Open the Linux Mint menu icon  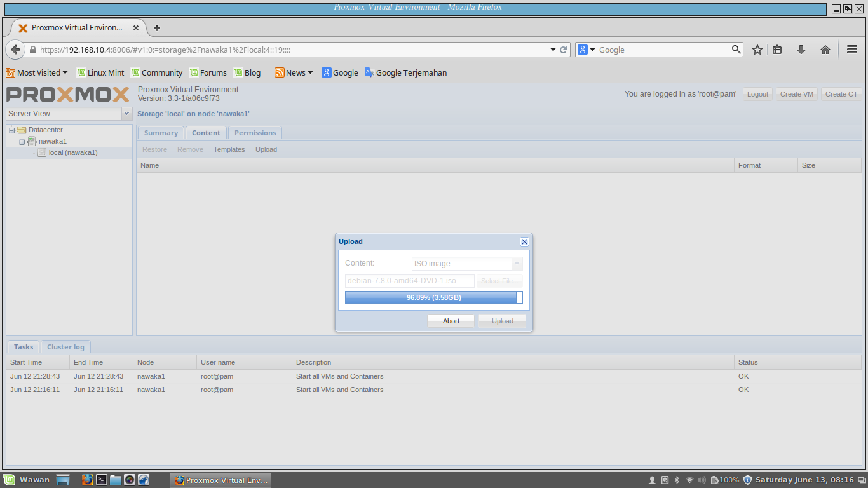pos(10,480)
